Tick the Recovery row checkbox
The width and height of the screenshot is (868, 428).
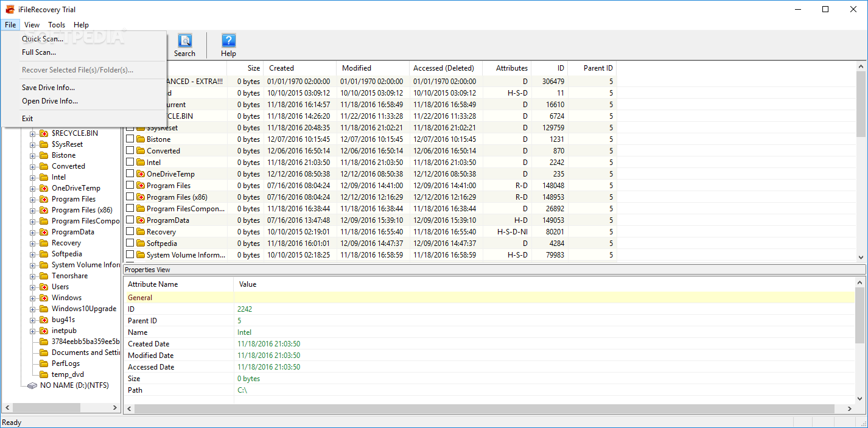point(130,232)
